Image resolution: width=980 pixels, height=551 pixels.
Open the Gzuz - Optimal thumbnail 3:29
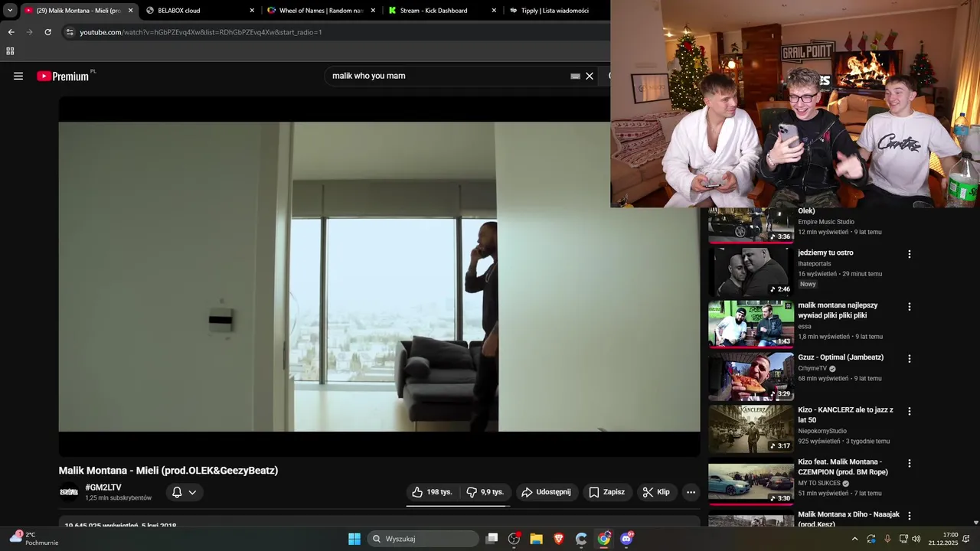click(751, 376)
